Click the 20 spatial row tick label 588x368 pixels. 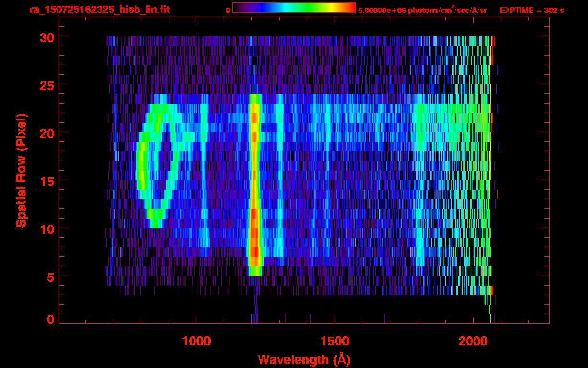click(x=46, y=133)
